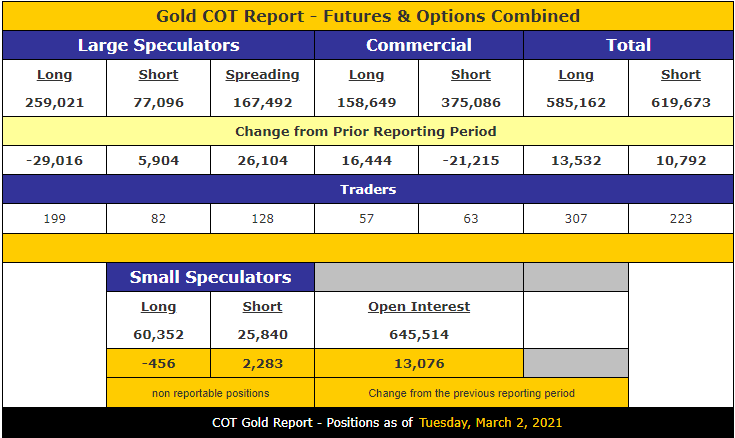Click the Long link under Large Speculators

tap(54, 75)
